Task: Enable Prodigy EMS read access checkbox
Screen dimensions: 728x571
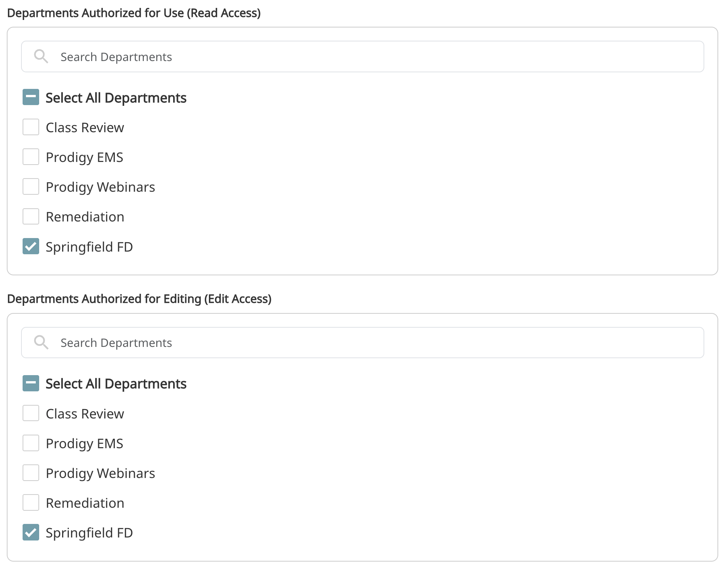Action: tap(31, 157)
